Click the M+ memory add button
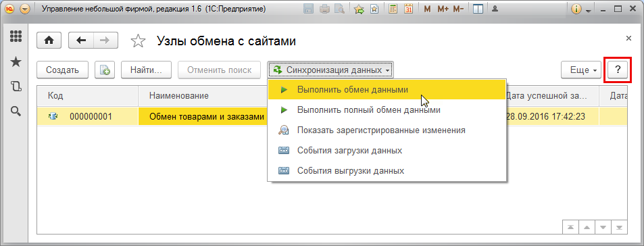Image resolution: width=644 pixels, height=246 pixels. [x=443, y=9]
